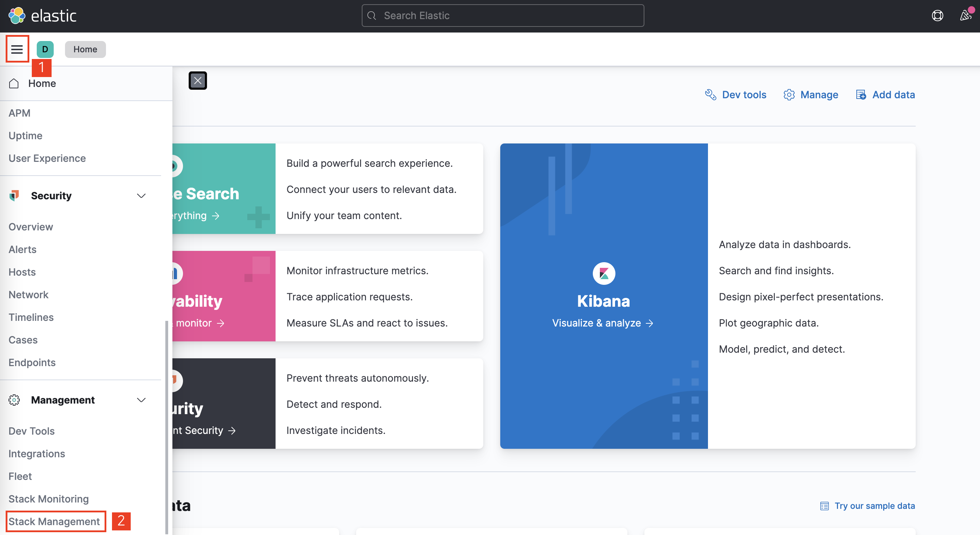Screen dimensions: 980x535
Task: Select the Home breadcrumb
Action: pyautogui.click(x=85, y=49)
